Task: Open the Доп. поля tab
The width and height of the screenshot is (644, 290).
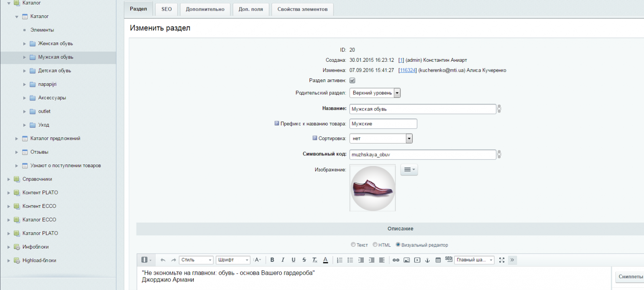Action: pyautogui.click(x=251, y=9)
